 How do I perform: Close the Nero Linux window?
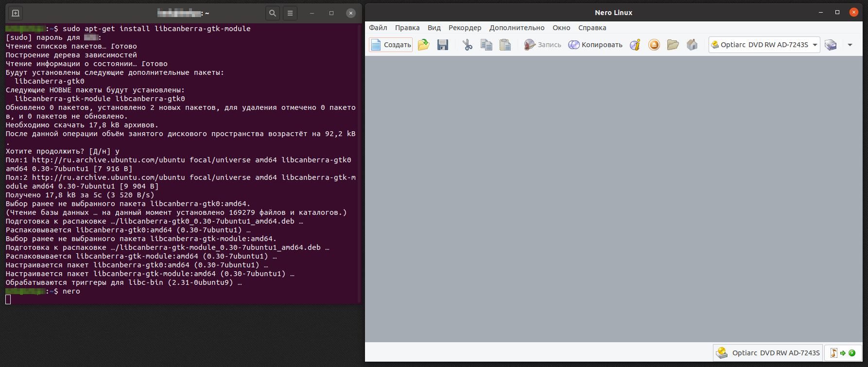[853, 13]
